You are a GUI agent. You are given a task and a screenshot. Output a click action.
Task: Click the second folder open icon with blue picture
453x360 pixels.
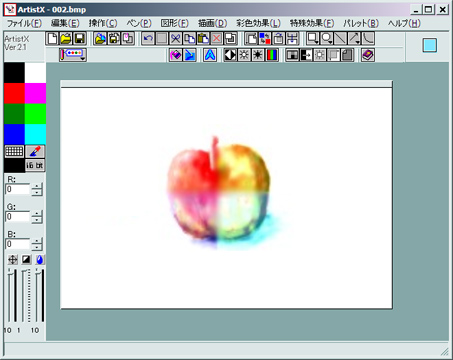tap(100, 39)
